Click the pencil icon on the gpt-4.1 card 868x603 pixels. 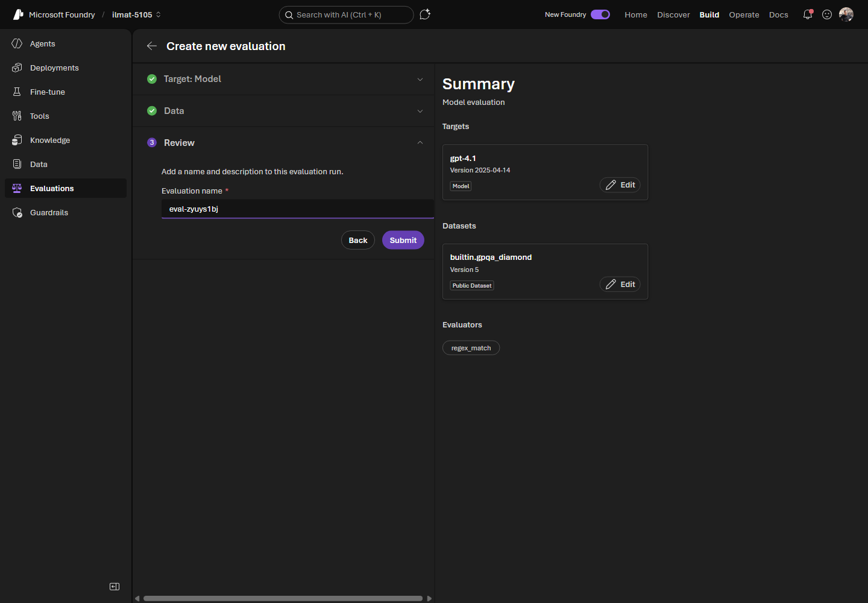point(611,185)
